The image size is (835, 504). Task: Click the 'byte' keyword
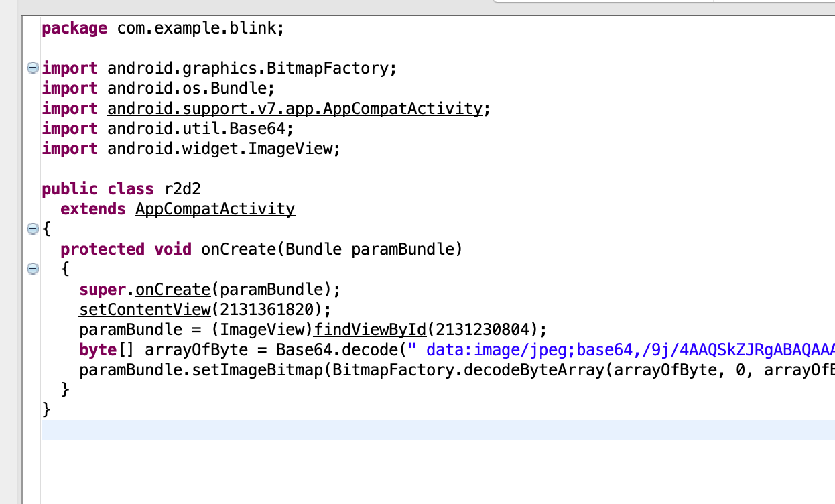click(x=98, y=350)
